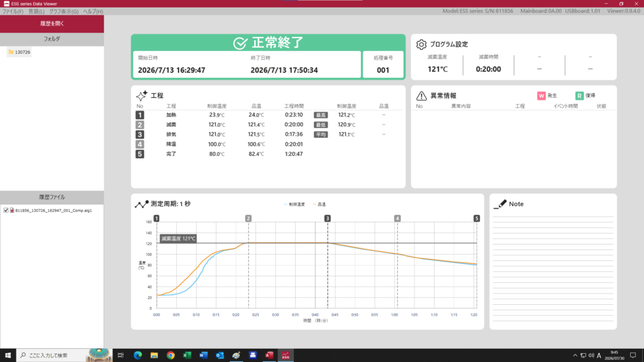Click the 滅菌時間 value 0:20:00
The width and height of the screenshot is (644, 362).
click(x=488, y=69)
